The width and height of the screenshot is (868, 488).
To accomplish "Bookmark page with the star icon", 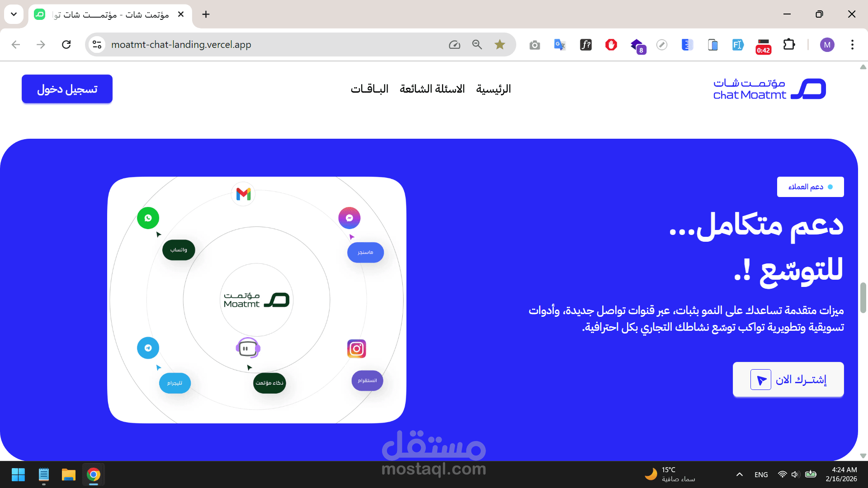I will click(500, 44).
